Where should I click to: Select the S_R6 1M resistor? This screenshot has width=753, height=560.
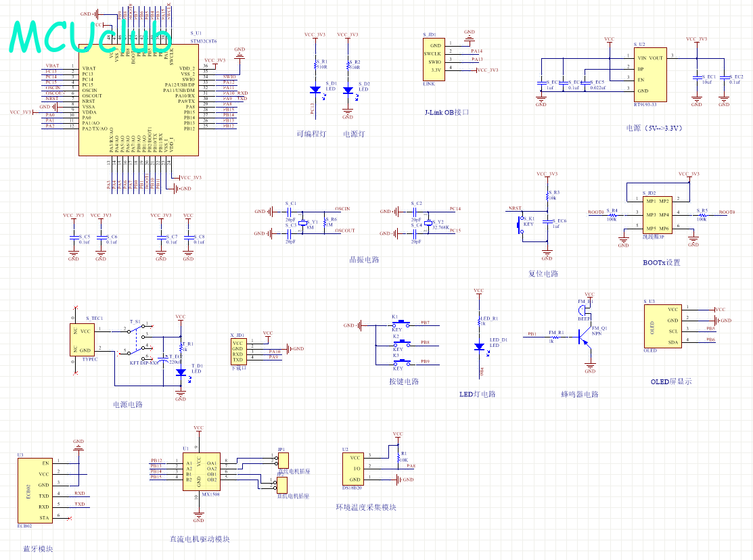tap(325, 222)
